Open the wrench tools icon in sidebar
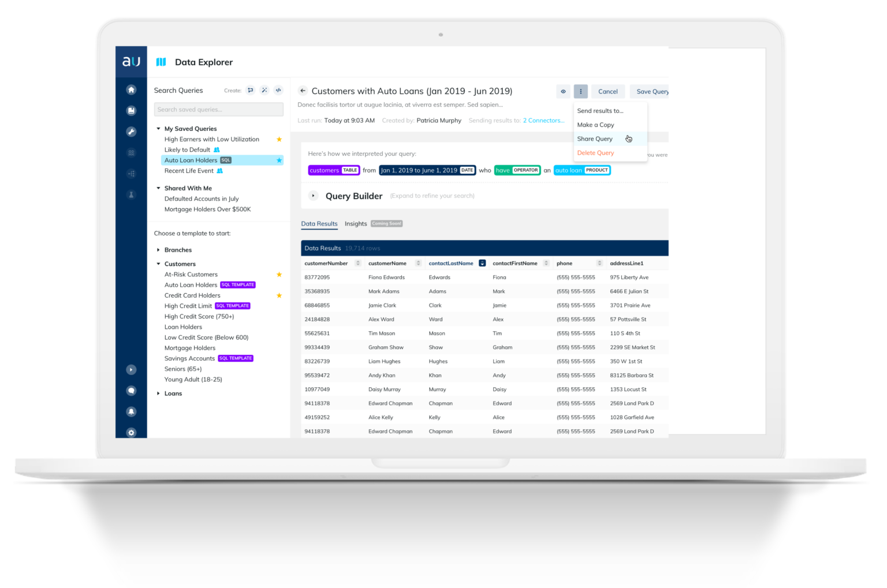The image size is (887, 588). click(x=131, y=132)
